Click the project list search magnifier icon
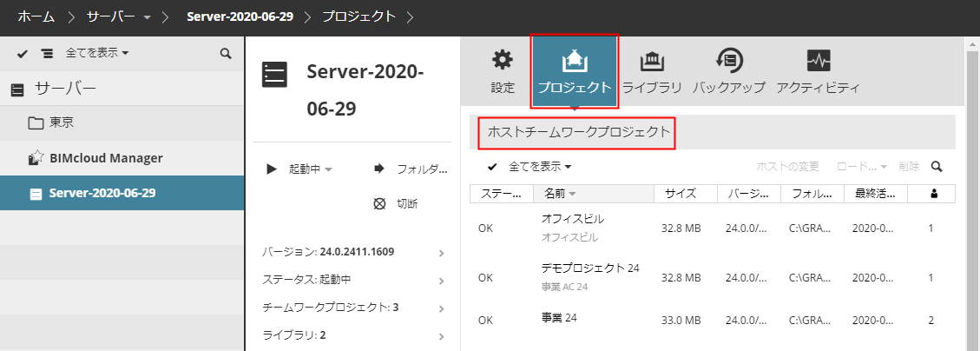The width and height of the screenshot is (980, 351). [937, 167]
